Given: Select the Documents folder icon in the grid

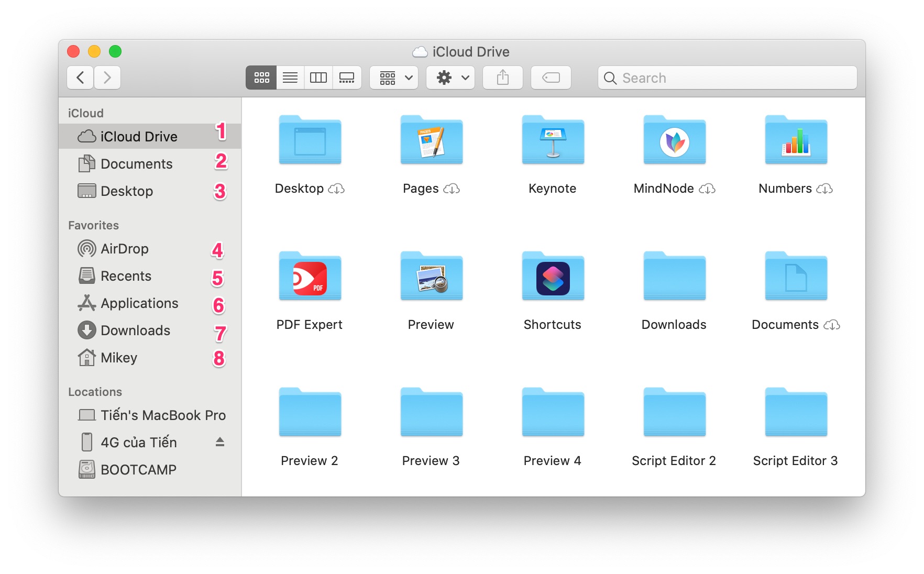Looking at the screenshot, I should click(x=796, y=276).
